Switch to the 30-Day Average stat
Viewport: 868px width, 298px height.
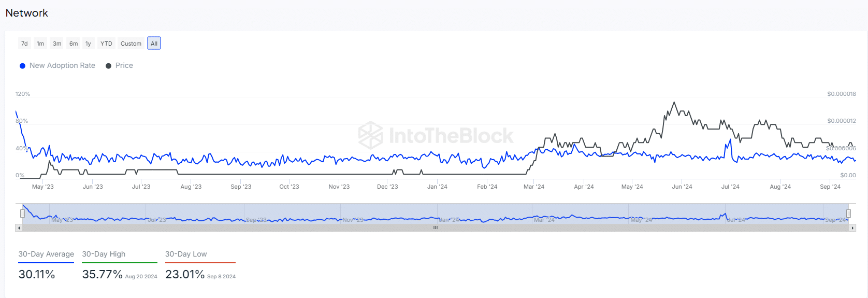coord(46,254)
